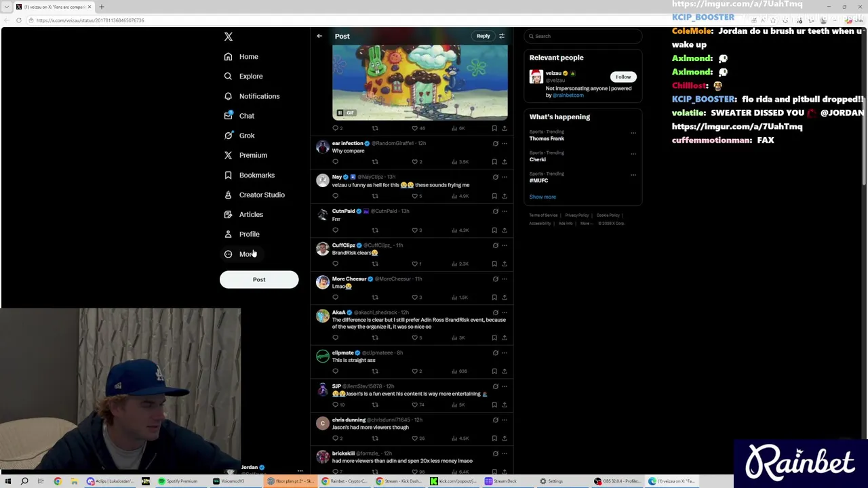Open the SpongeBob GIF image
Image resolution: width=868 pixels, height=488 pixels.
coord(420,81)
